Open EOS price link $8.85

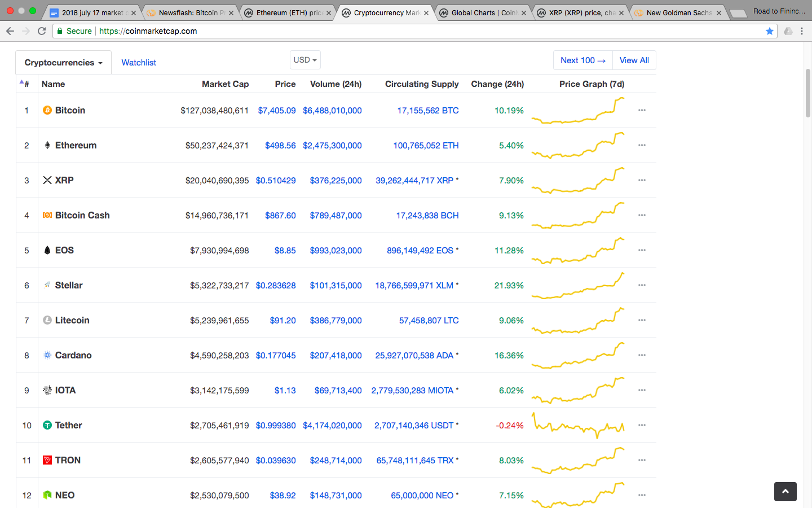coord(285,250)
